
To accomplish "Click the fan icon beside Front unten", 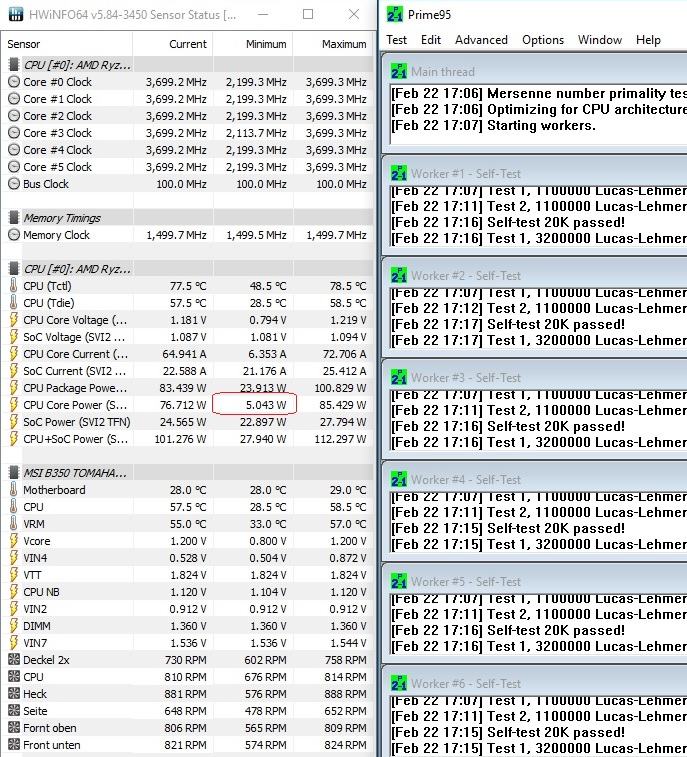I will 14,745.
